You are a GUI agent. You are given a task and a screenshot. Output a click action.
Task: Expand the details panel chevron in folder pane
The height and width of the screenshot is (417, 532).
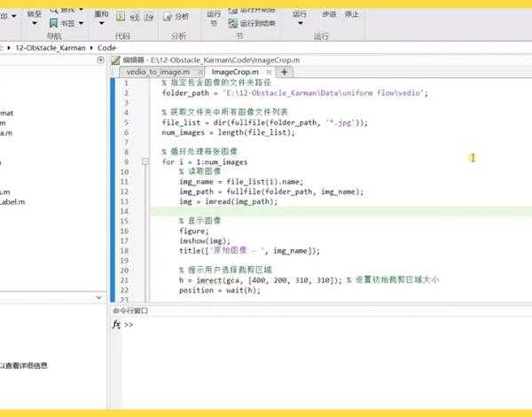[98, 298]
